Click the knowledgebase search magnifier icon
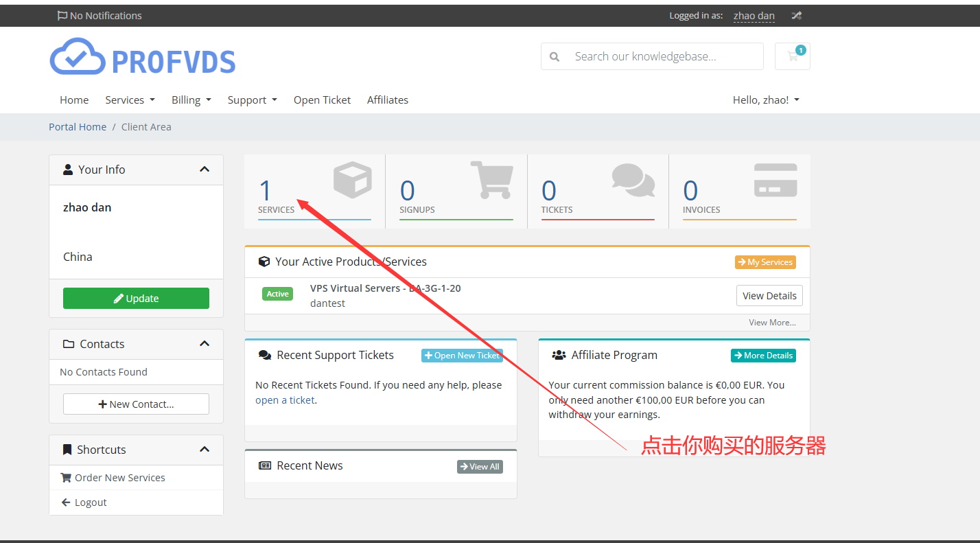Viewport: 980px width, 543px height. point(554,56)
